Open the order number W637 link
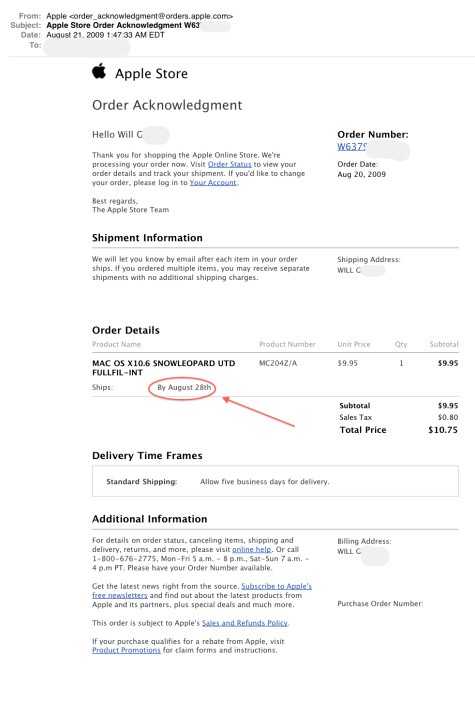Image resolution: width=475 pixels, height=702 pixels. (352, 147)
